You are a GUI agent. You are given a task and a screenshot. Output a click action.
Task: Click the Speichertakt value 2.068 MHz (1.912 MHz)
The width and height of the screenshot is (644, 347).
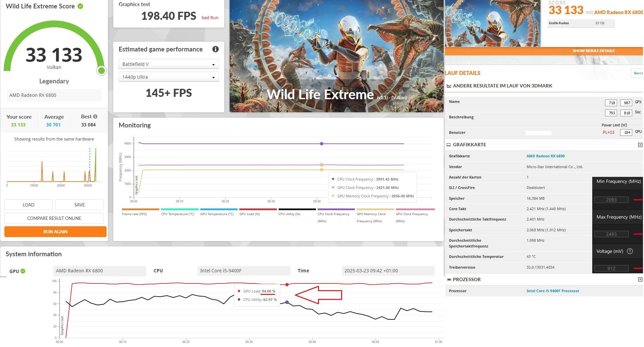(x=546, y=230)
